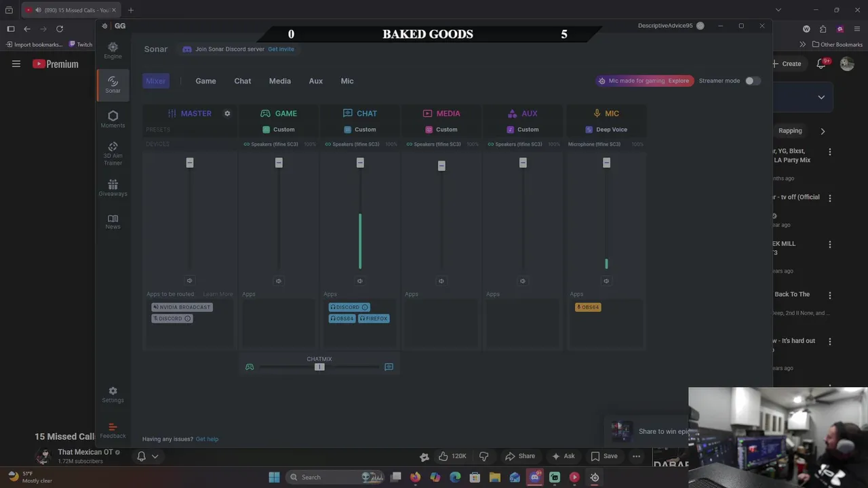This screenshot has width=868, height=488.
Task: Click taskbar Search box
Action: point(334,477)
